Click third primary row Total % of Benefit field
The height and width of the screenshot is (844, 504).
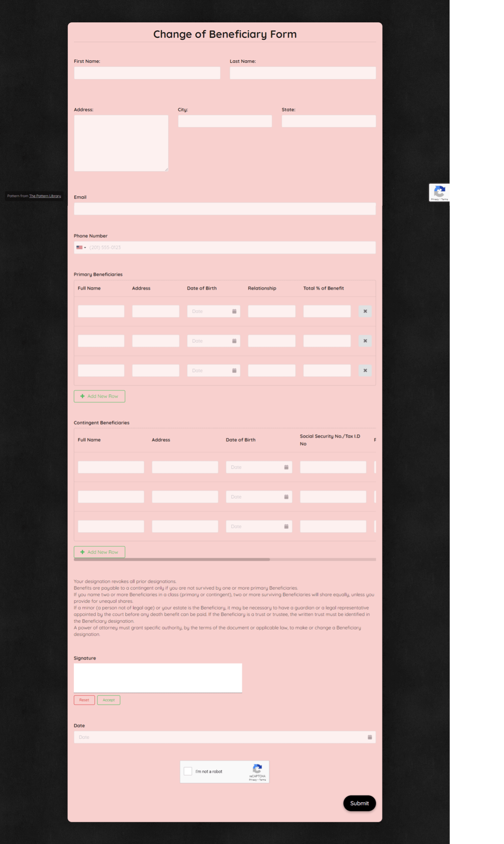[x=327, y=370]
